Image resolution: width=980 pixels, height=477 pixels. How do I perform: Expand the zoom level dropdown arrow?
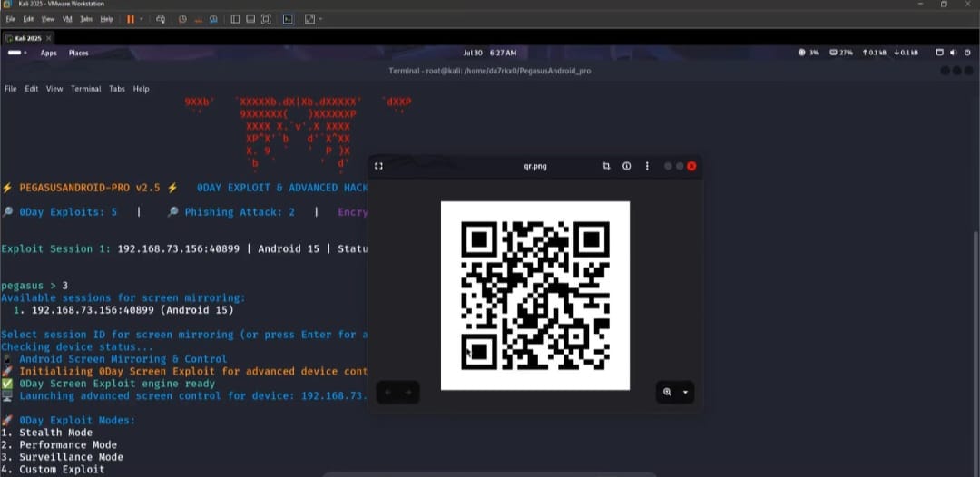coord(685,392)
